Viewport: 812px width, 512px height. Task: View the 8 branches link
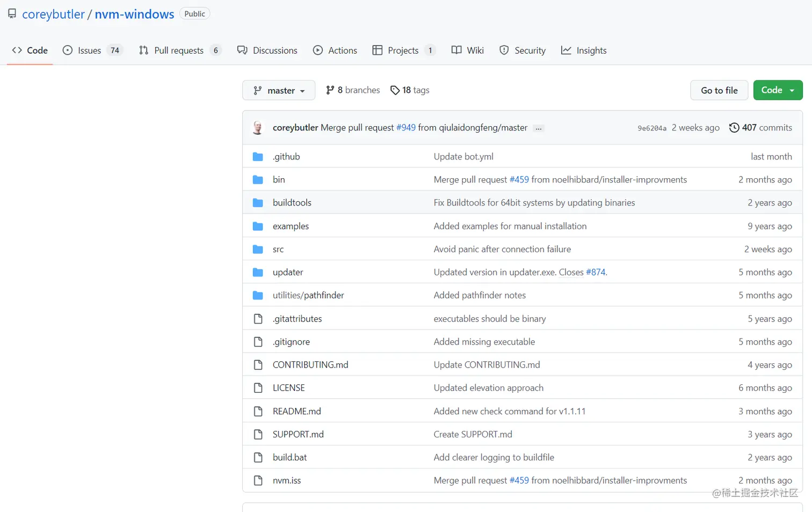pyautogui.click(x=353, y=90)
